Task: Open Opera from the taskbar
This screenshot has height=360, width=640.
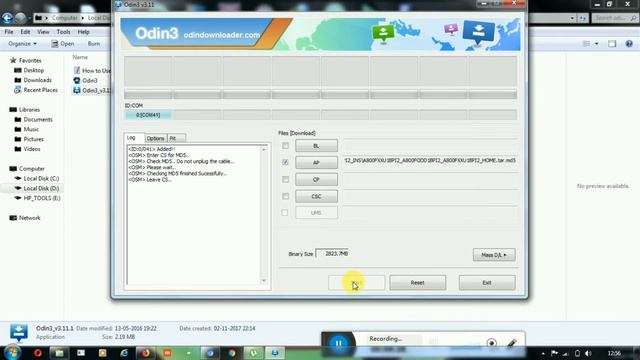Action: click(x=38, y=353)
